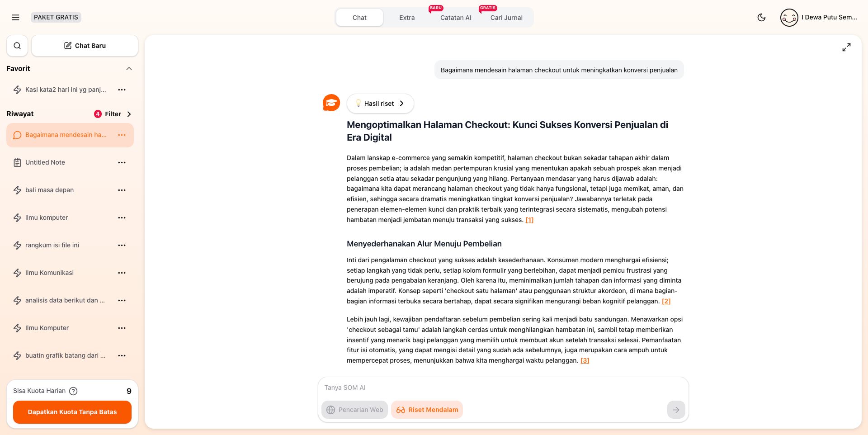Expand the Hasil riset details

(x=380, y=104)
